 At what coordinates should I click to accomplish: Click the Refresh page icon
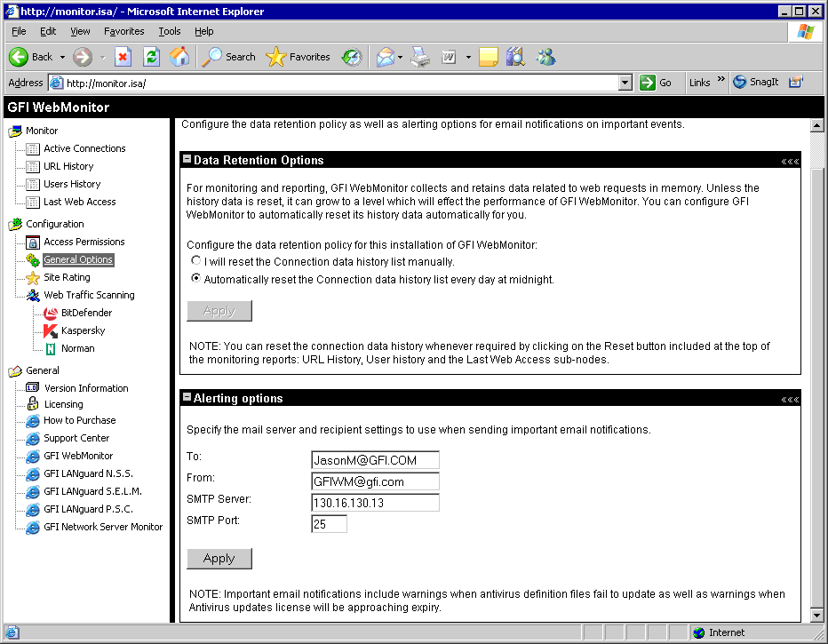152,57
